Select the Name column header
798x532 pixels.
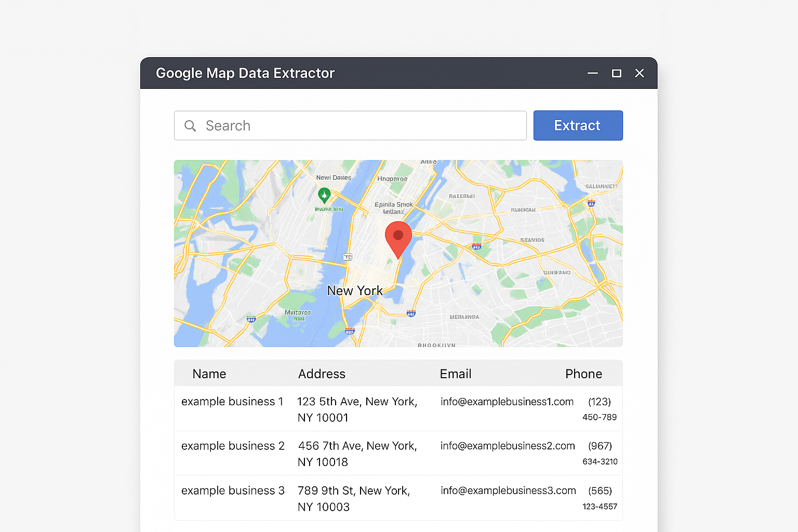coord(209,374)
